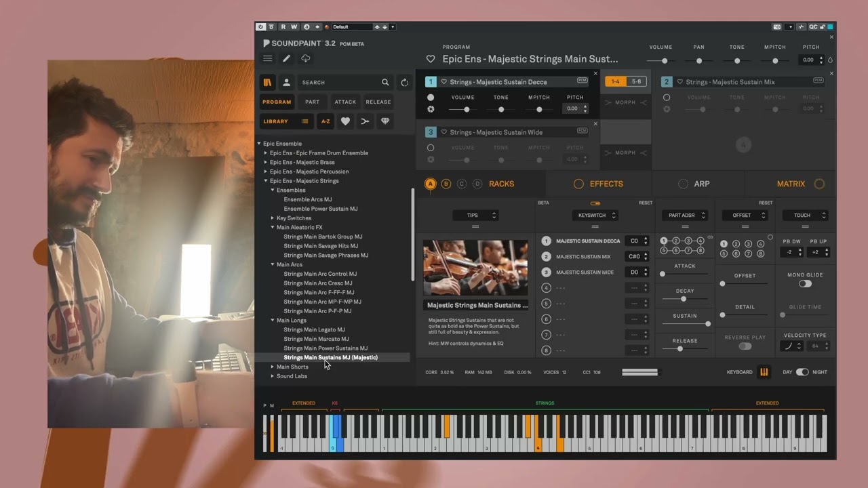Favorite part 2 Majestic Sustain Mix heart
This screenshot has width=868, height=488.
(x=680, y=82)
